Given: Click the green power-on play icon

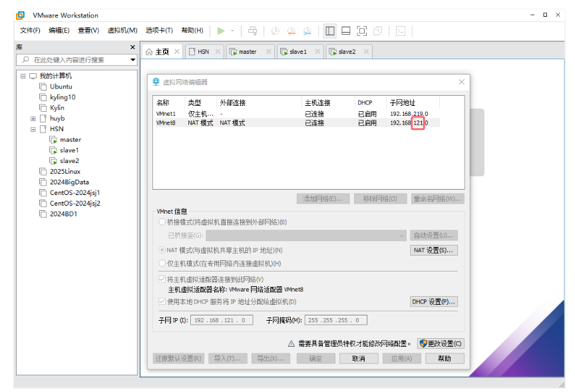Looking at the screenshot, I should [x=221, y=31].
